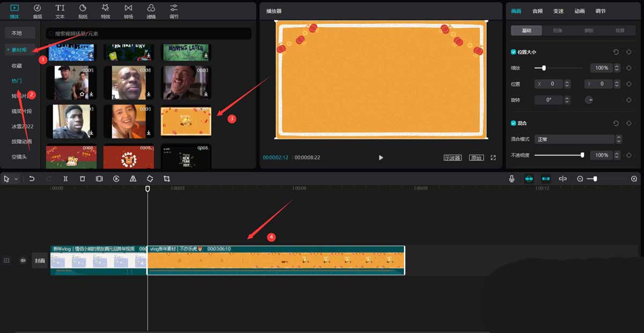Add a keyframe for 缩放 scale

[628, 68]
